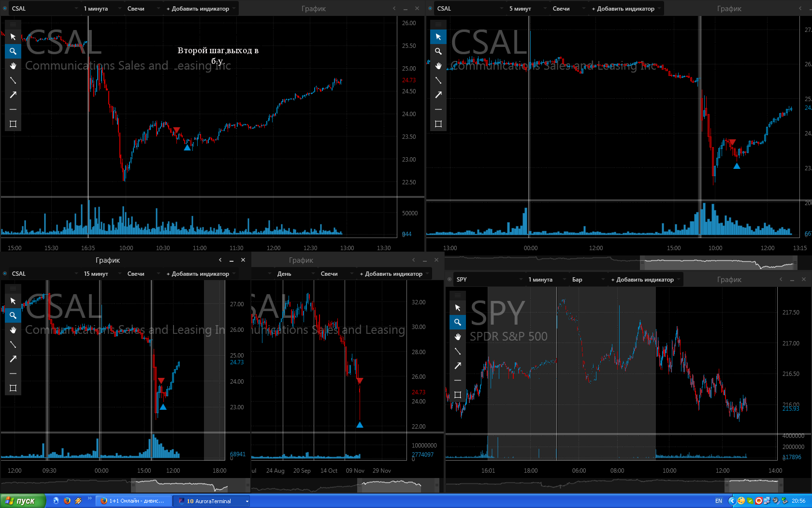Viewport: 812px width, 508px height.
Task: Select trend line tool in top-left chart
Action: [13, 80]
